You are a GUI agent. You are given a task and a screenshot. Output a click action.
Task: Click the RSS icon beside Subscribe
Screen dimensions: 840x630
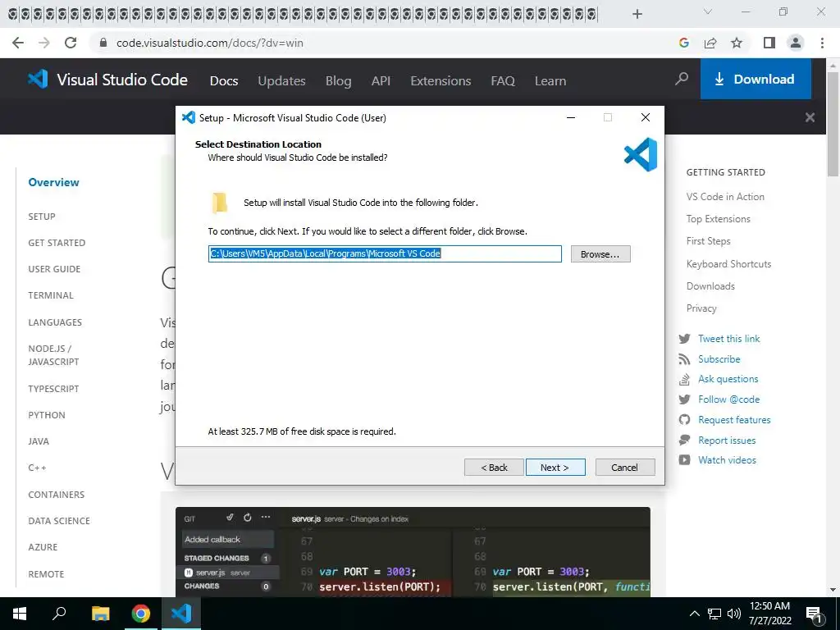click(x=684, y=359)
